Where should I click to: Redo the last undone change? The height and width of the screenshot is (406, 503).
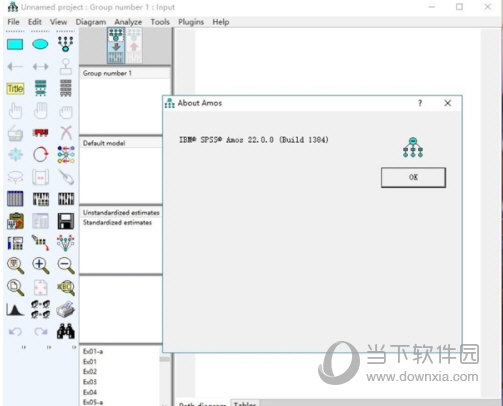click(40, 331)
